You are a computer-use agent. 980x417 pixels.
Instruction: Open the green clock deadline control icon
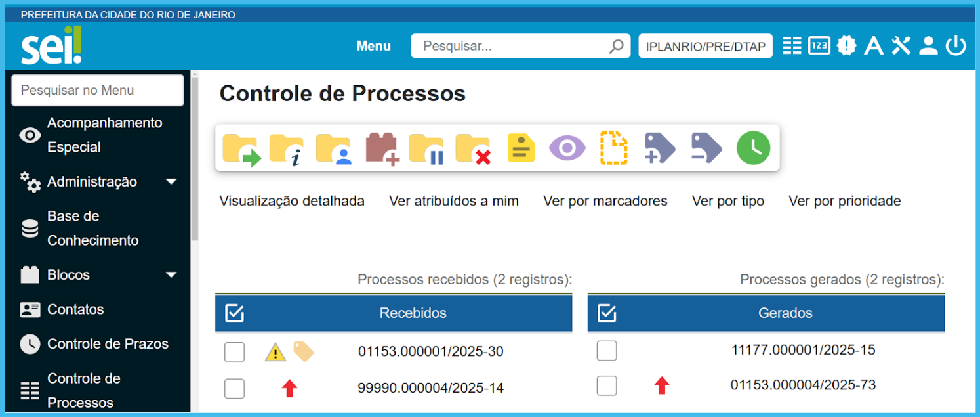tap(753, 148)
